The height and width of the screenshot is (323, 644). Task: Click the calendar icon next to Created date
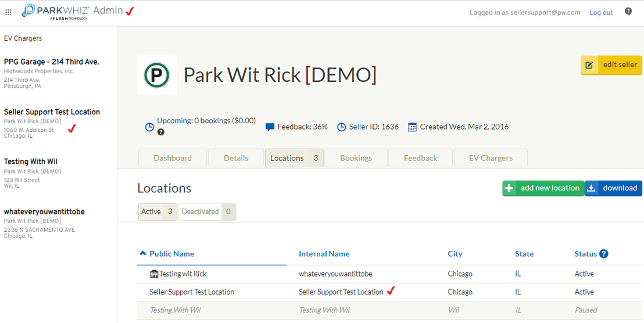(412, 127)
